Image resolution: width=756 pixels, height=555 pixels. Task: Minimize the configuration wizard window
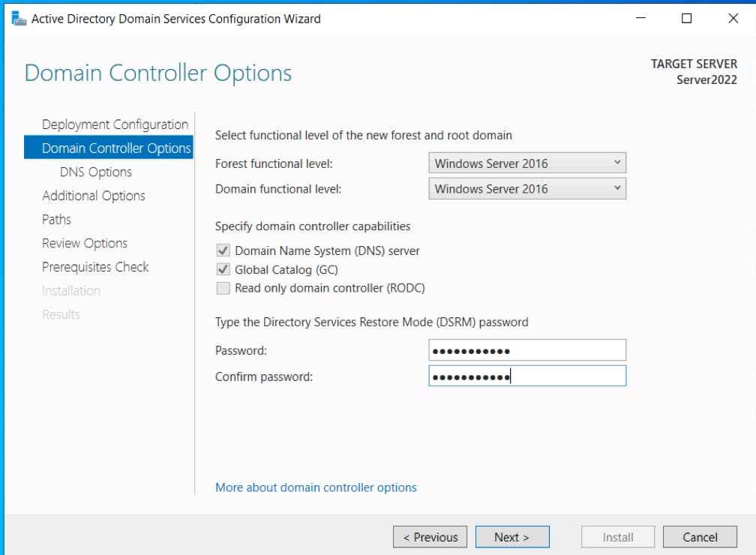point(640,19)
